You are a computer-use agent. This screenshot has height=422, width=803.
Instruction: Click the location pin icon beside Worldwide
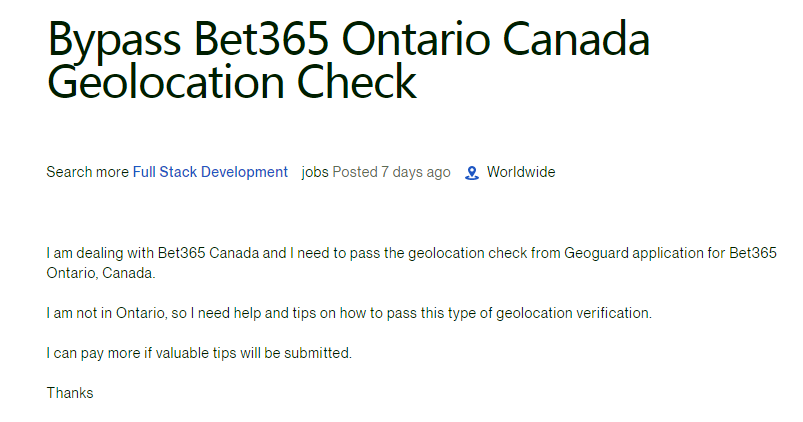point(472,173)
